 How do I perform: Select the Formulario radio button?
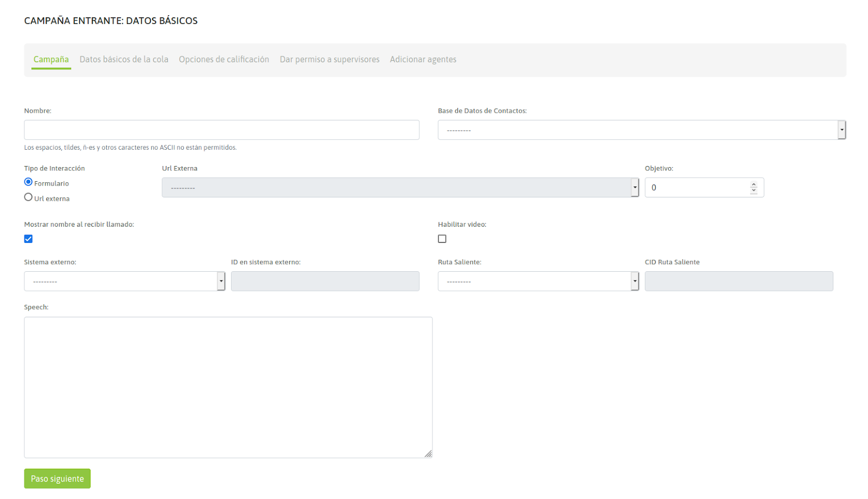pos(28,182)
